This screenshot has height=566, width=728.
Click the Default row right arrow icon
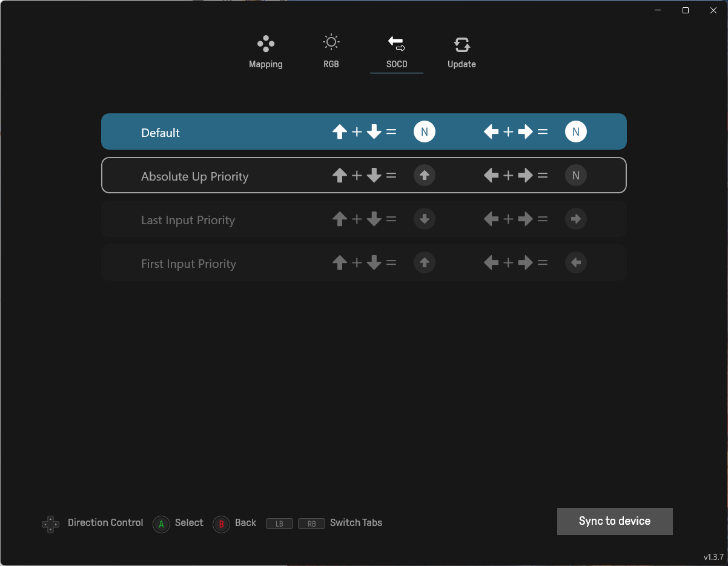click(526, 132)
